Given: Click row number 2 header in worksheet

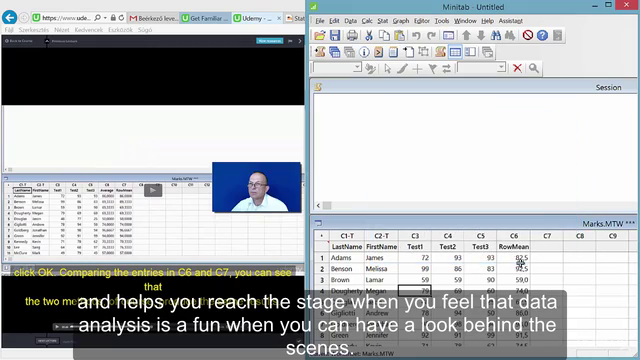Looking at the screenshot, I should 322,269.
